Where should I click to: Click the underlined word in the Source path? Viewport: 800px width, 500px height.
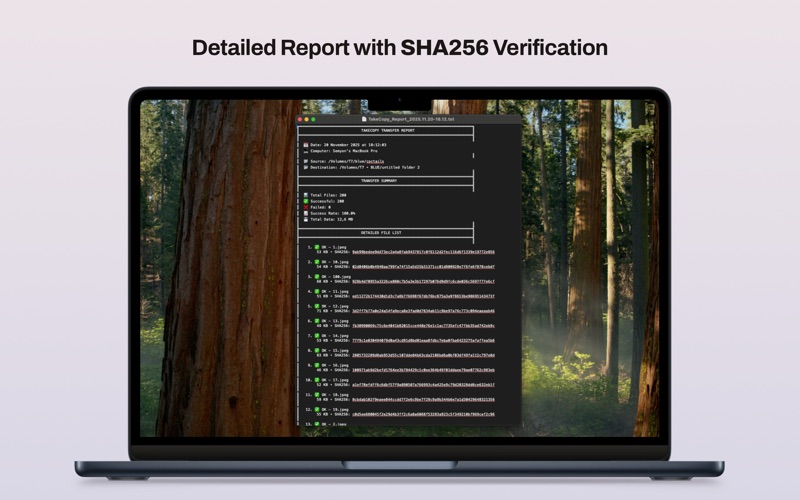click(374, 161)
